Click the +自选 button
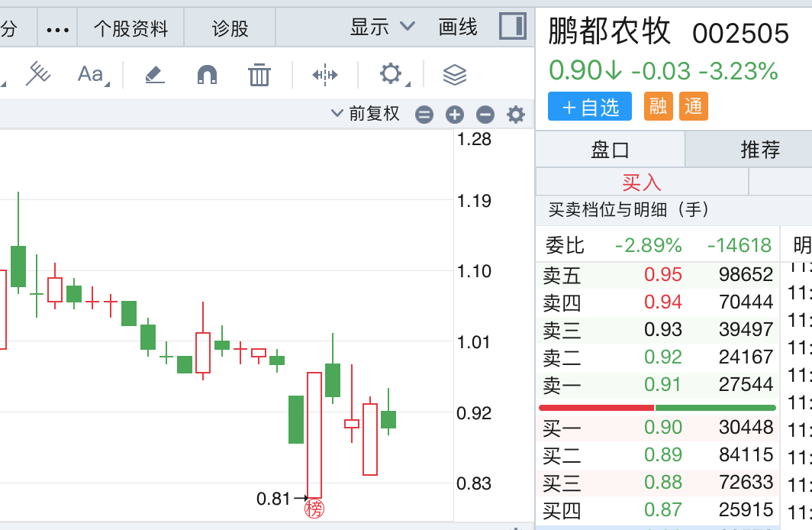 tap(590, 107)
